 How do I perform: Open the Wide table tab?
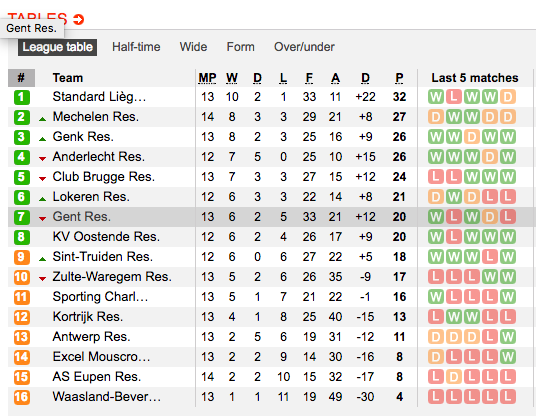(193, 47)
